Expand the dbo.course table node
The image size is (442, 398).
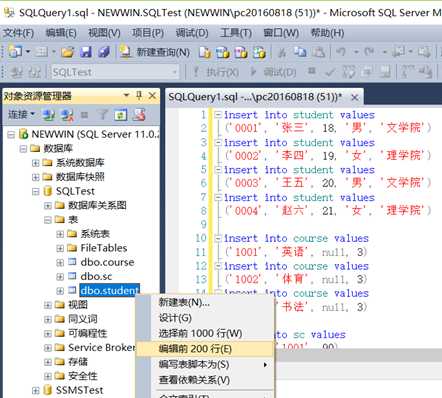tap(60, 262)
